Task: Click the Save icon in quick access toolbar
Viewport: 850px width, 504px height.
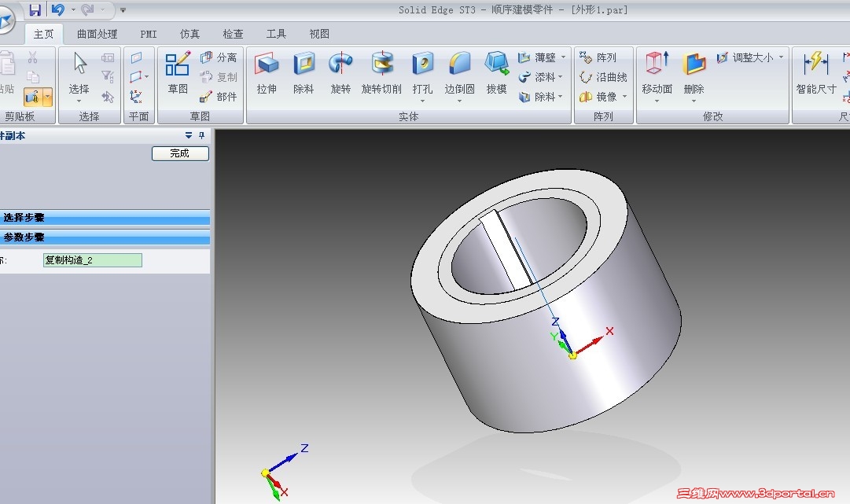Action: [35, 9]
